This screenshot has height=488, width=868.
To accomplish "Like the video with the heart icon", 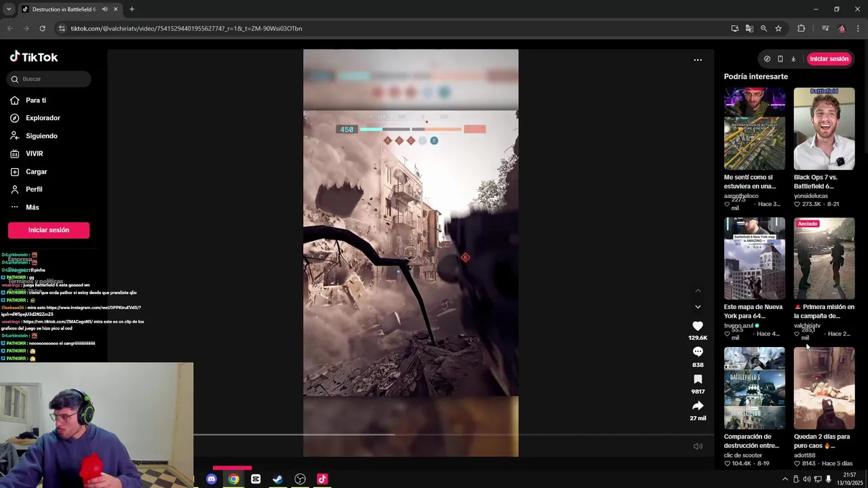I will [698, 325].
